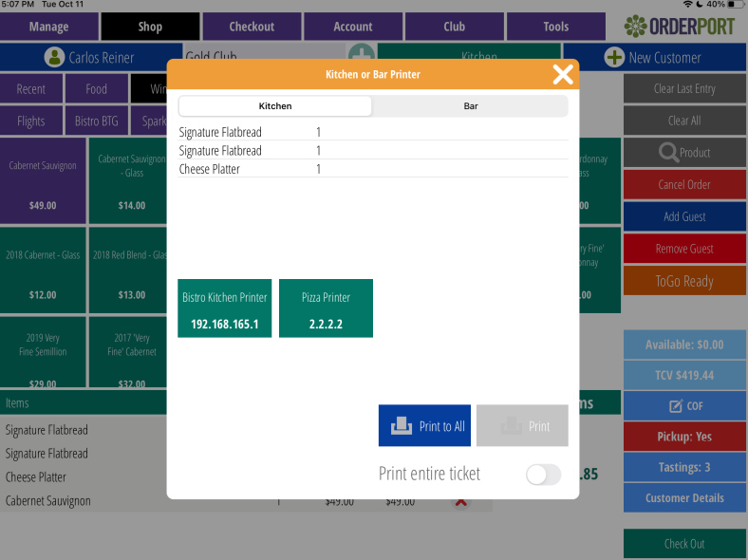Viewport: 748px width, 560px height.
Task: Click the Cancel Order button
Action: pos(684,184)
